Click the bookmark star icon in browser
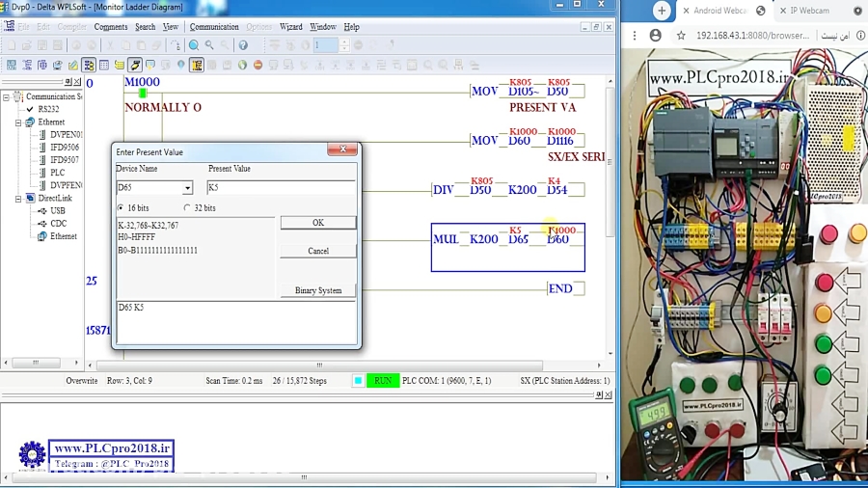 coord(681,36)
